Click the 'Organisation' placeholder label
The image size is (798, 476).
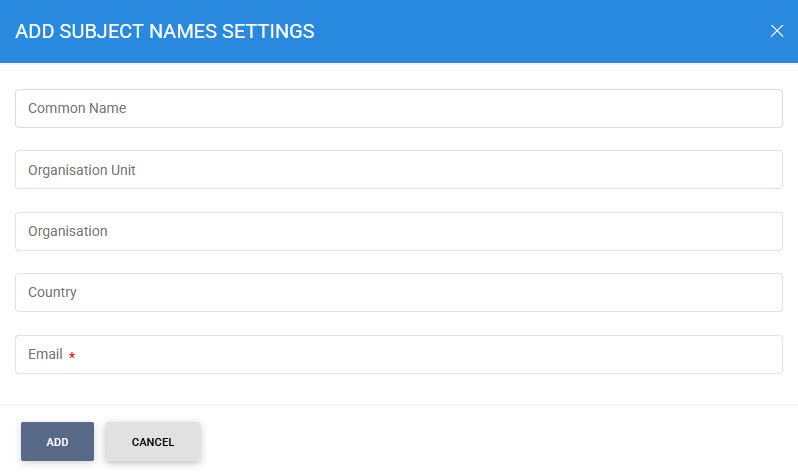coord(68,231)
